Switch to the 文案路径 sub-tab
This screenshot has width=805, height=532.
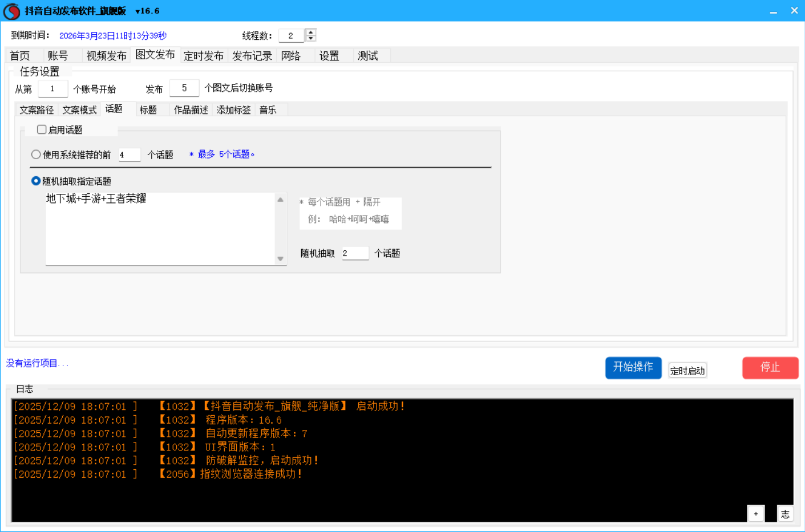tap(37, 110)
